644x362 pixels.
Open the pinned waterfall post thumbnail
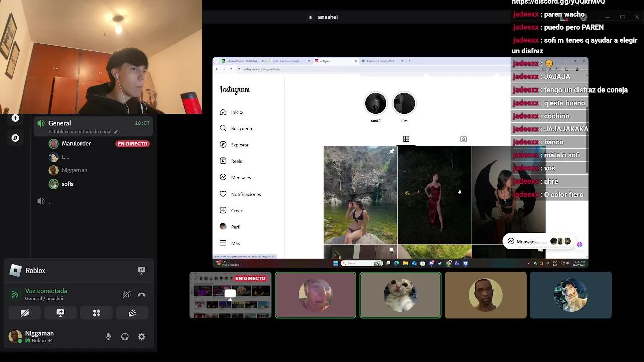[x=360, y=195]
